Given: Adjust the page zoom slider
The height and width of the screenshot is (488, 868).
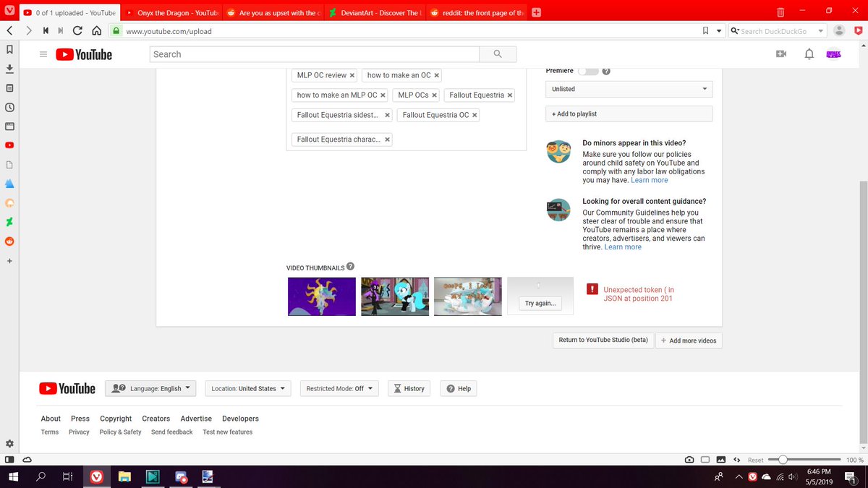Looking at the screenshot, I should pyautogui.click(x=804, y=460).
